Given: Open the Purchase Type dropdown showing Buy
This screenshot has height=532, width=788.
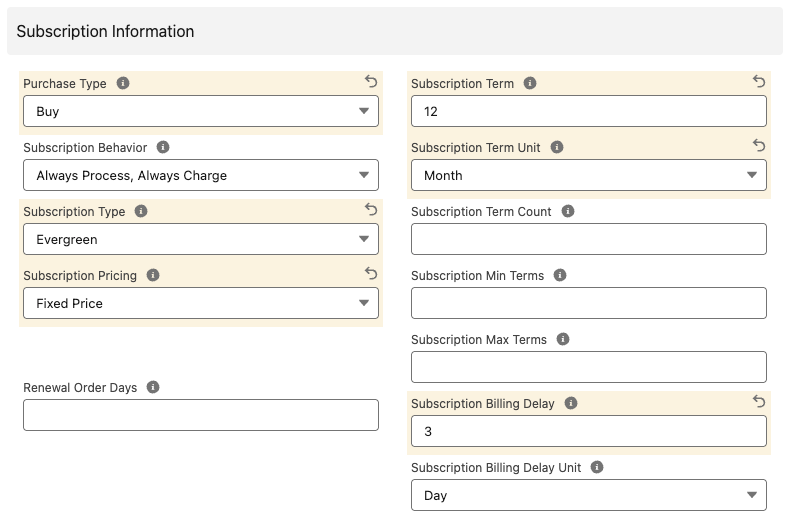Looking at the screenshot, I should (201, 111).
